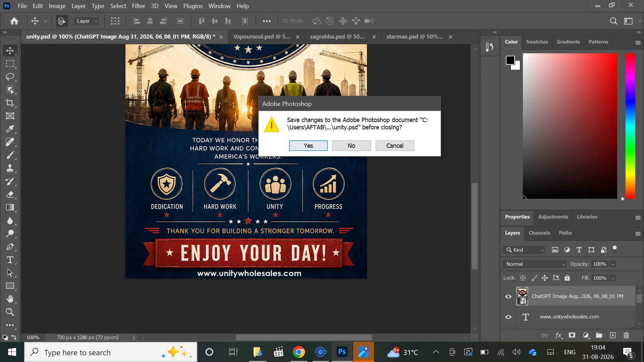Open the Filter menu
The height and width of the screenshot is (362, 644).
pos(138,6)
